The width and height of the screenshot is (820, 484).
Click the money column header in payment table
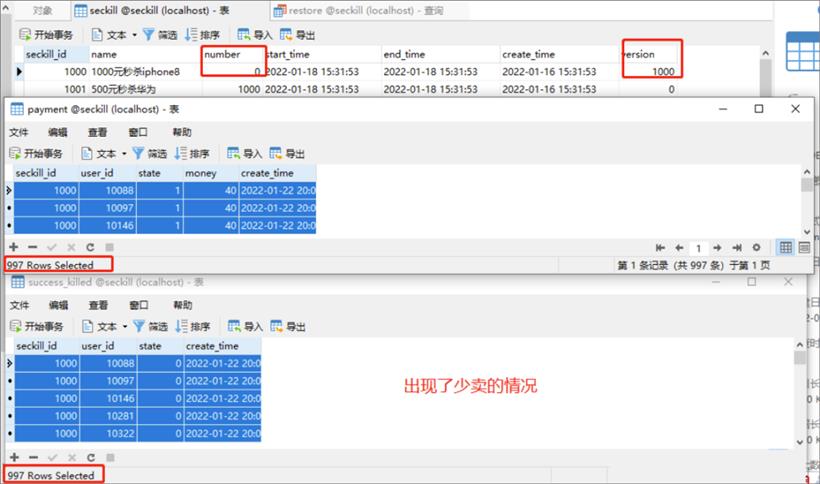click(x=210, y=173)
